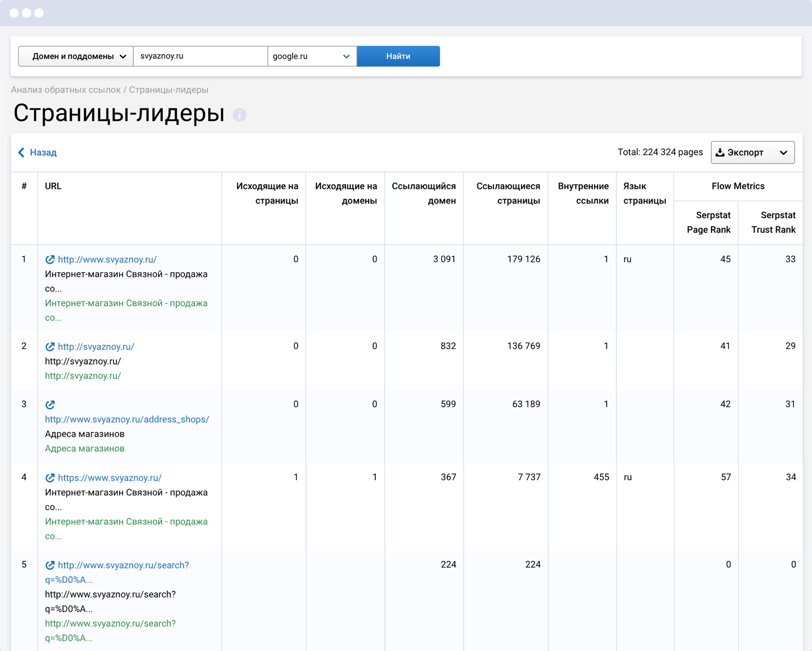This screenshot has width=812, height=651.
Task: Click the svyaznoy.ru domain input field
Action: [x=200, y=56]
